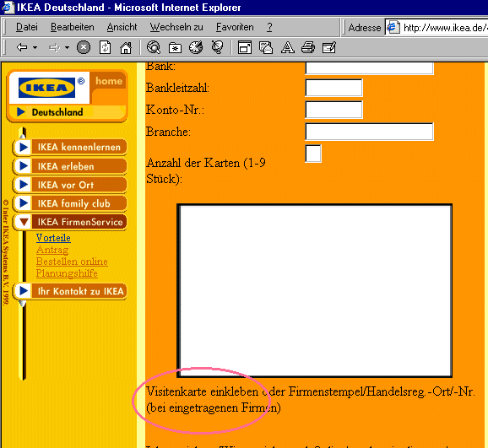Click the Print toolbar icon
This screenshot has height=448, width=488.
pos(308,47)
